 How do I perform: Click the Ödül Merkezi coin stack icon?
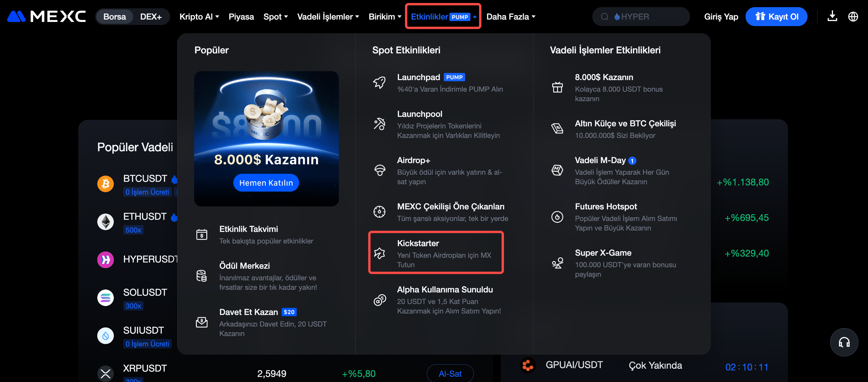point(202,276)
